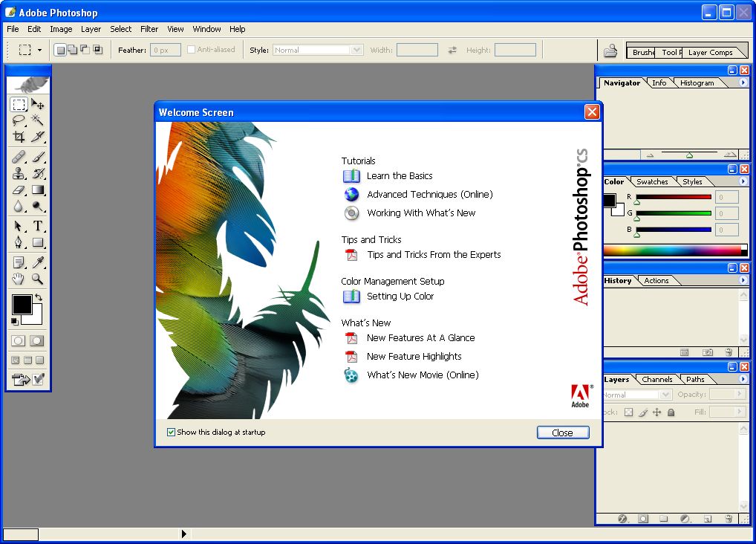
Task: Select the Horizontal Type tool
Action: pos(38,226)
